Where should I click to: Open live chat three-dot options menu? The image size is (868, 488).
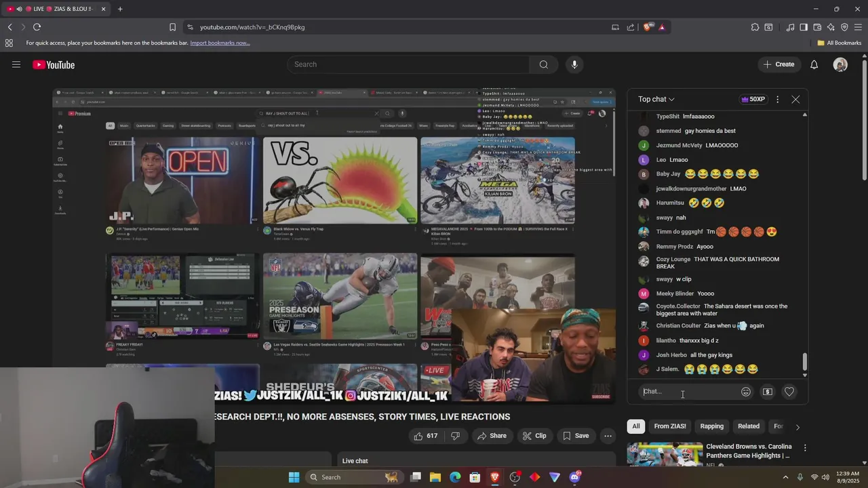777,99
